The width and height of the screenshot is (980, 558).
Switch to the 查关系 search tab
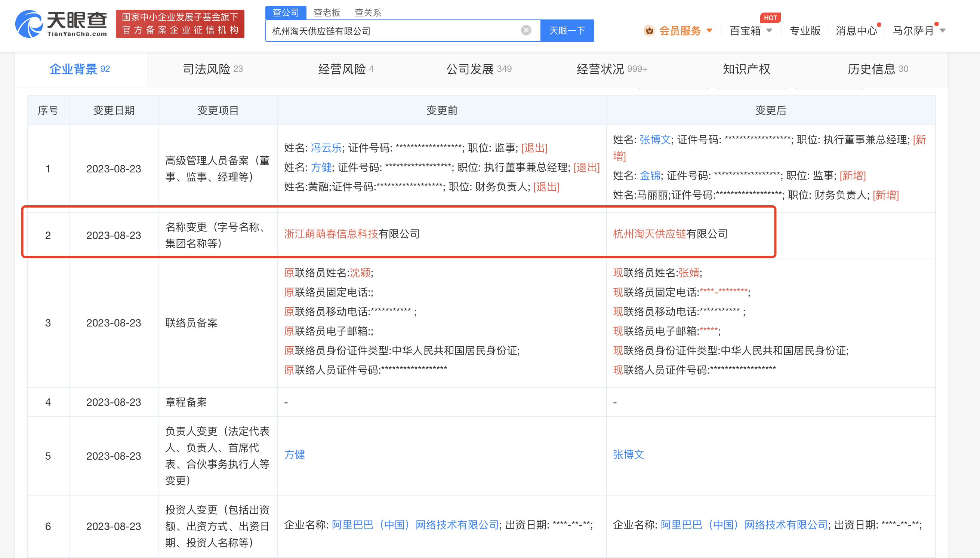click(368, 13)
